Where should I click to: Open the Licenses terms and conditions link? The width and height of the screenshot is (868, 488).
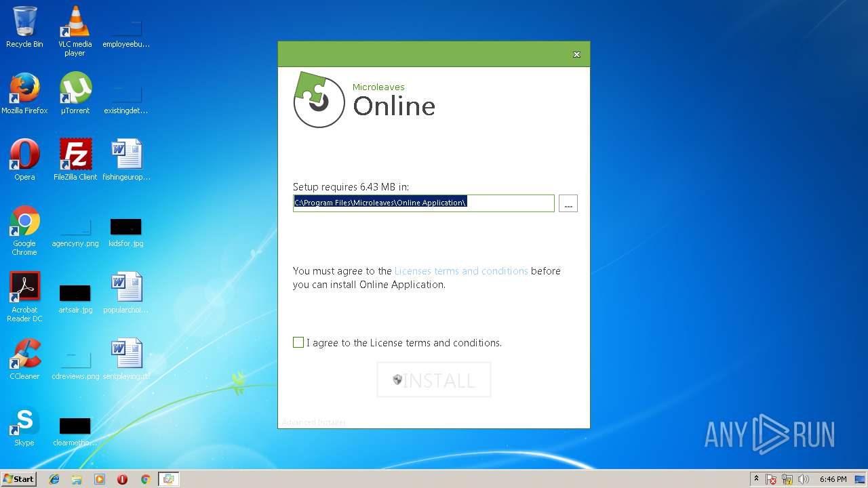(461, 271)
